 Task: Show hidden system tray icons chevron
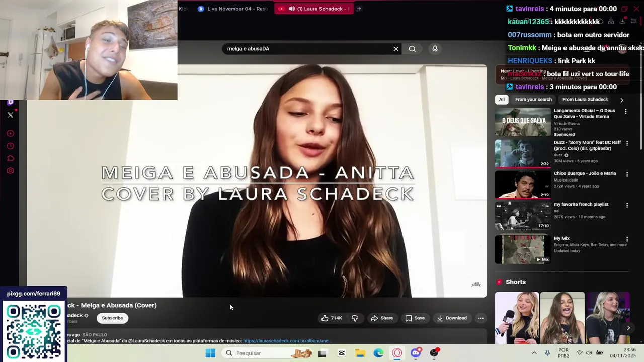pos(534,353)
